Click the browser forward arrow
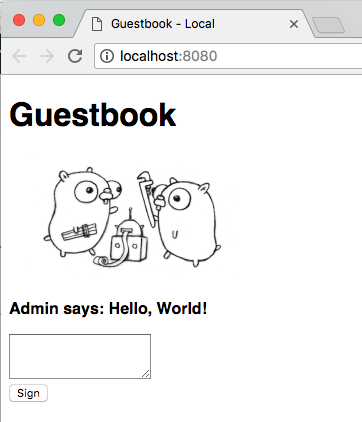This screenshot has width=362, height=422. (x=47, y=56)
